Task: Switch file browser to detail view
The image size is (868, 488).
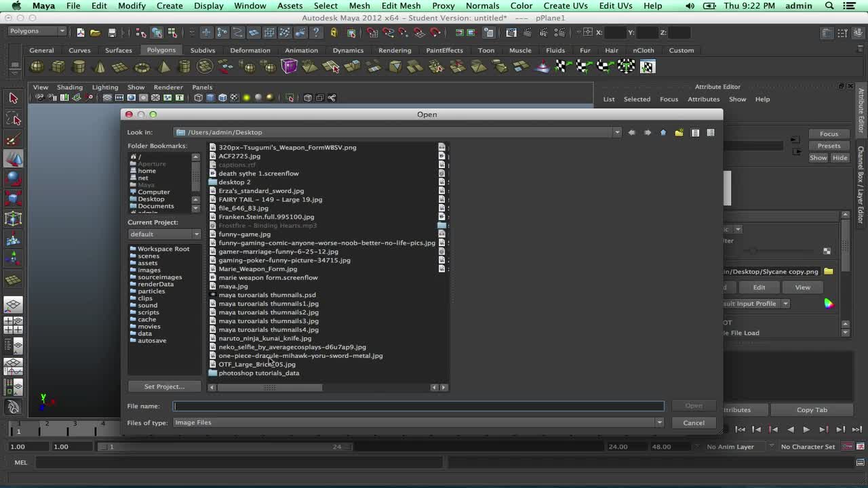Action: pyautogui.click(x=711, y=132)
